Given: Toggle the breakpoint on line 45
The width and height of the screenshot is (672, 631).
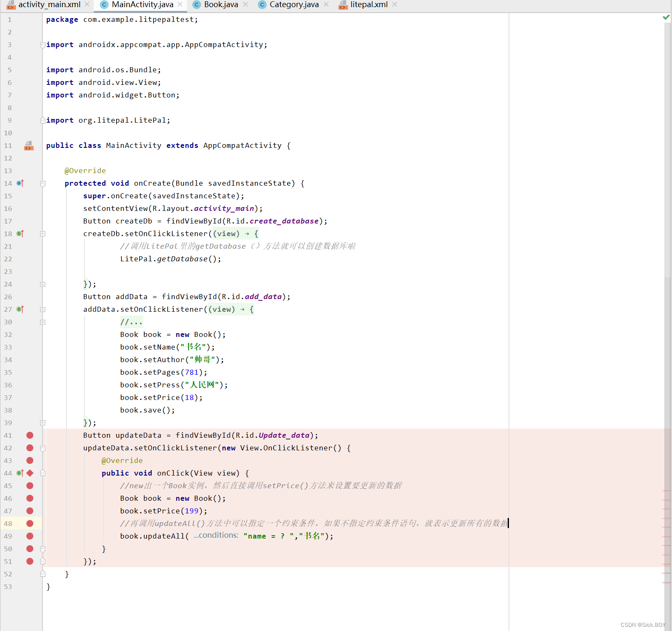Looking at the screenshot, I should (30, 486).
